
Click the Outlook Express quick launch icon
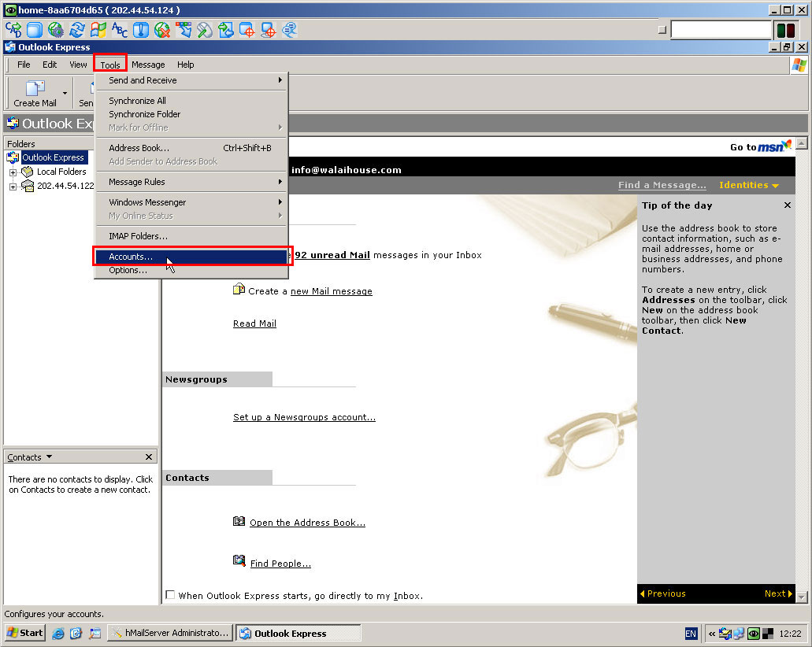pos(76,633)
